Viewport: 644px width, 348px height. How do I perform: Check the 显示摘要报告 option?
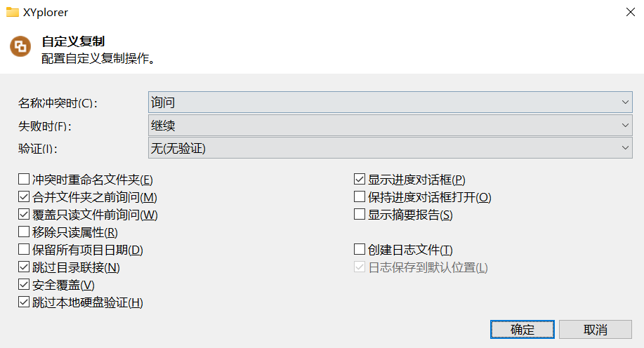pos(360,214)
